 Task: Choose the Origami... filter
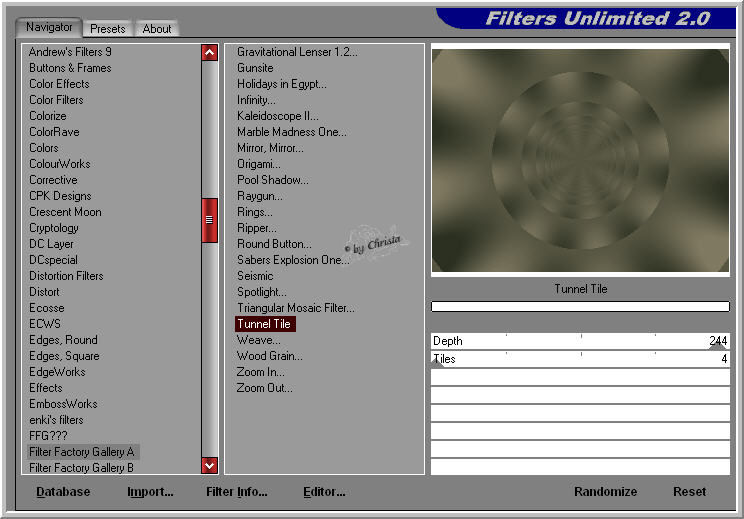pyautogui.click(x=259, y=164)
